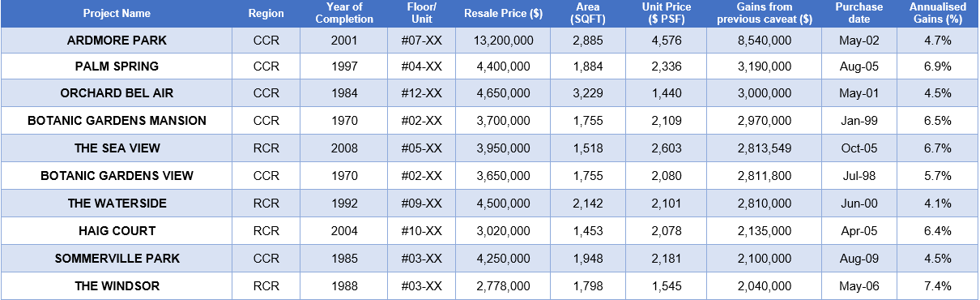
Task: Select the 13,200,000 resale price cell
Action: pos(503,40)
